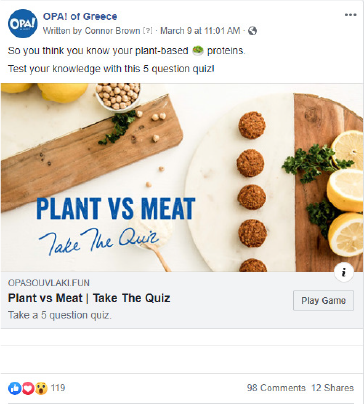
Task: Click the Play Game button
Action: 323,300
